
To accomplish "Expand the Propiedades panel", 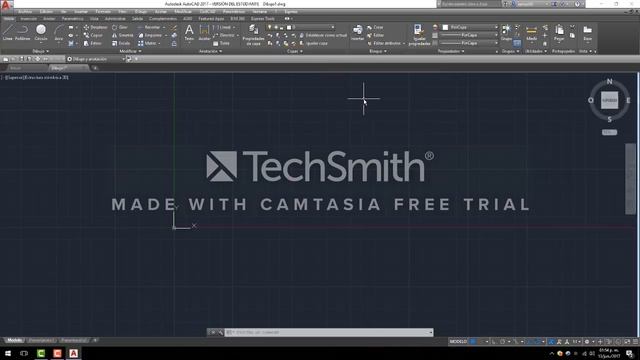I will tap(451, 51).
